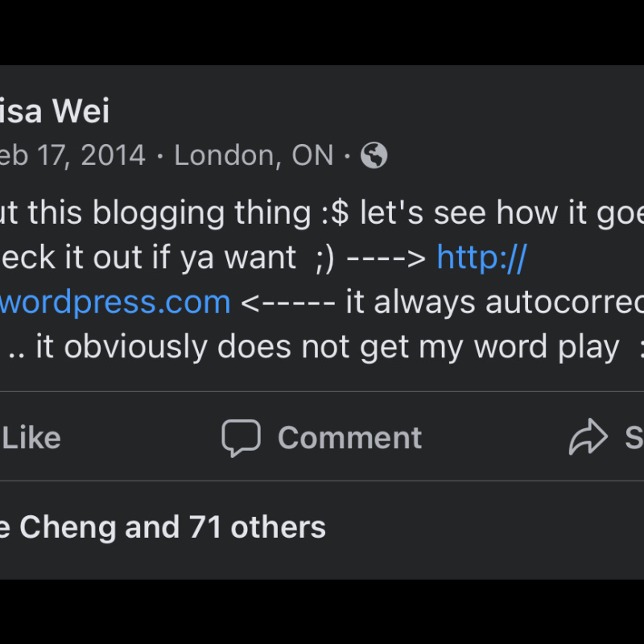Click the ----> arrow text before the link

click(386, 258)
